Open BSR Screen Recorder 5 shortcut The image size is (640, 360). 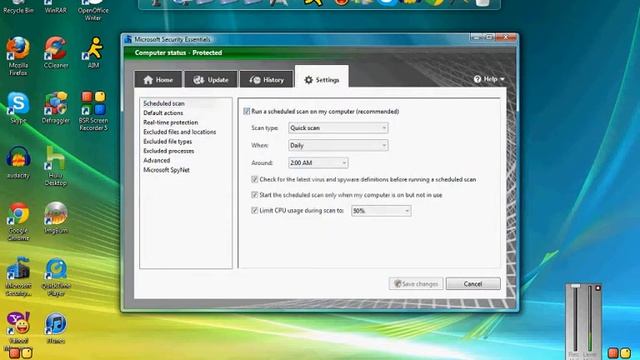[x=93, y=111]
